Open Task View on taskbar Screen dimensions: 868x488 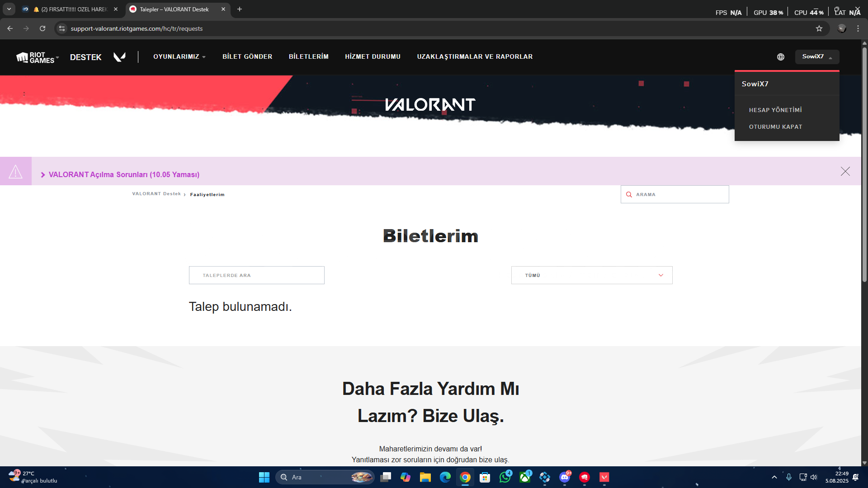[x=386, y=477]
